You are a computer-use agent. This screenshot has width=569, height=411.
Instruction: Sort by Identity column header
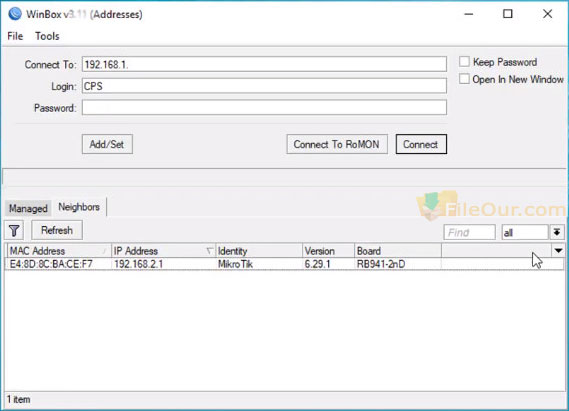point(259,251)
